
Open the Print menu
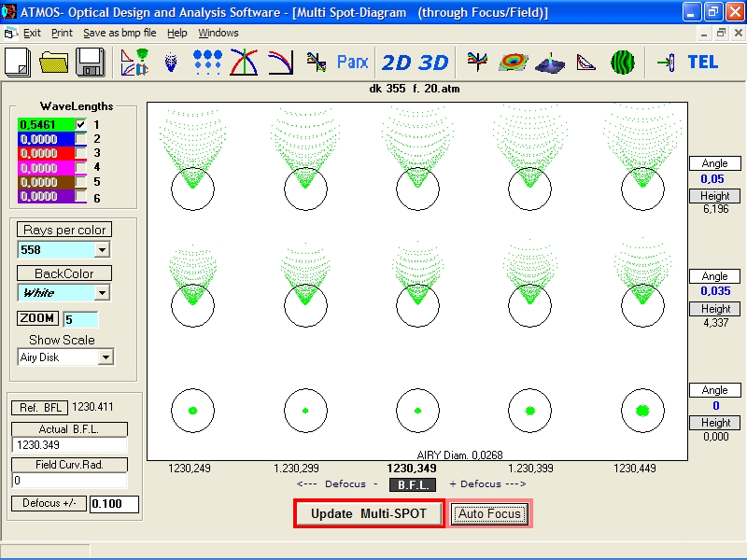pos(62,33)
